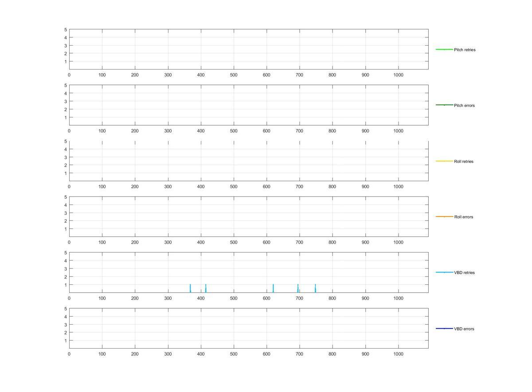Click the orange Roll errors legend line
Viewport: 532px width, 392px height.
click(x=444, y=217)
